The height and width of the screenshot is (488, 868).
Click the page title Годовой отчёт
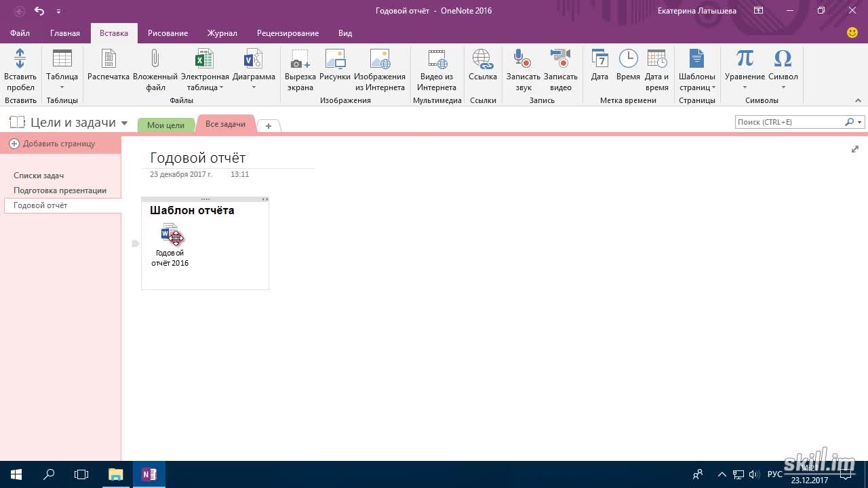point(197,158)
